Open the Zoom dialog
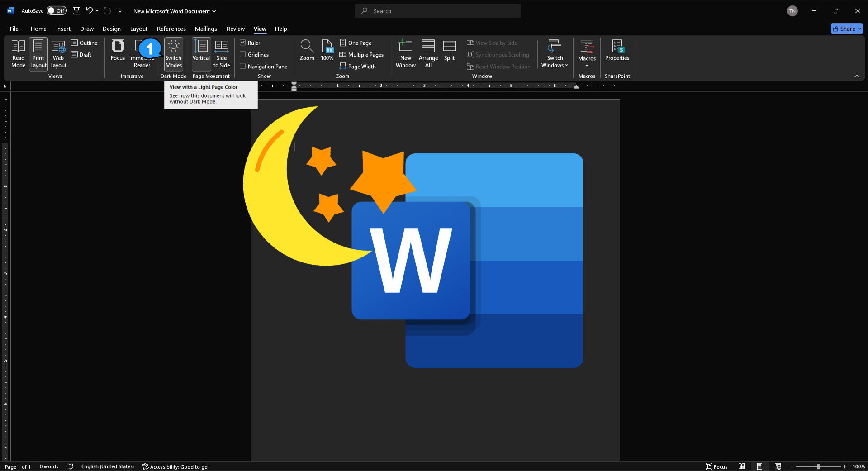The image size is (868, 471). point(307,50)
